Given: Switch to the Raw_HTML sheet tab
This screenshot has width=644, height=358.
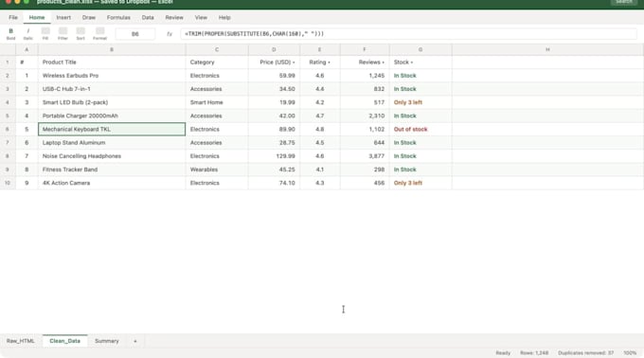Looking at the screenshot, I should tap(20, 341).
